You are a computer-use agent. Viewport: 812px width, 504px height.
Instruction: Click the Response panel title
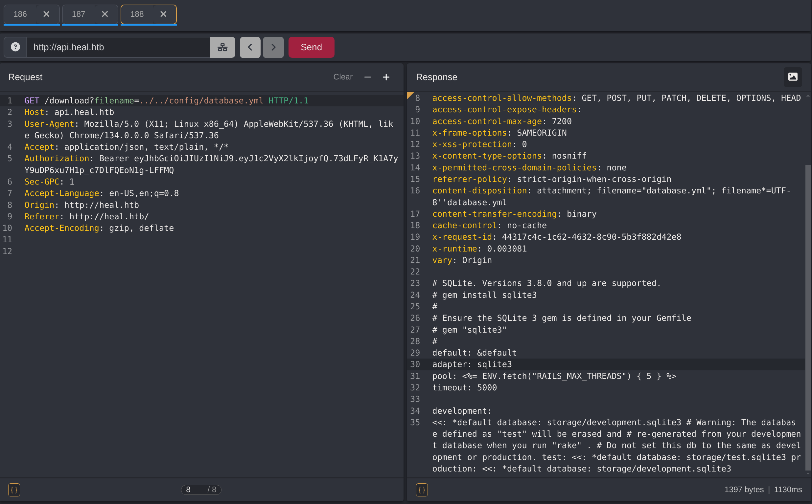point(436,77)
